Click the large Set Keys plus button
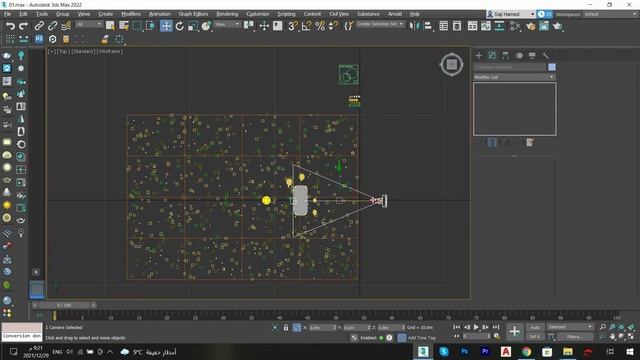Image resolution: width=640 pixels, height=360 pixels. coord(514,331)
